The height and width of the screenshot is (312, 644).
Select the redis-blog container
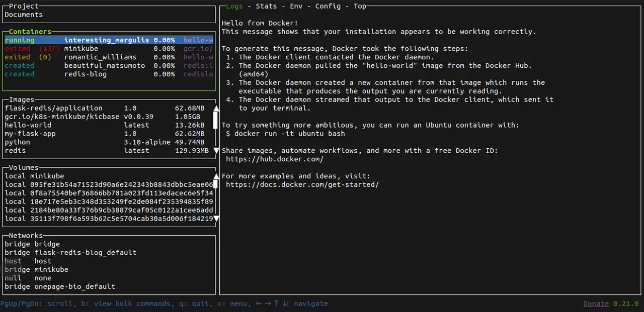[x=85, y=74]
